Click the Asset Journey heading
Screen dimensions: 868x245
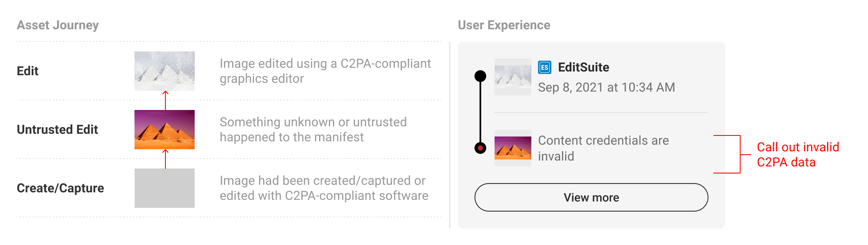58,25
